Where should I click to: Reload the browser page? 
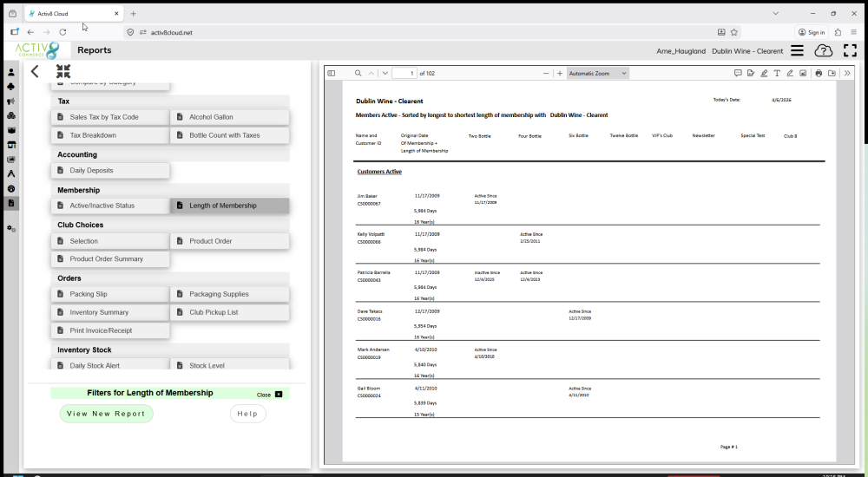(62, 32)
